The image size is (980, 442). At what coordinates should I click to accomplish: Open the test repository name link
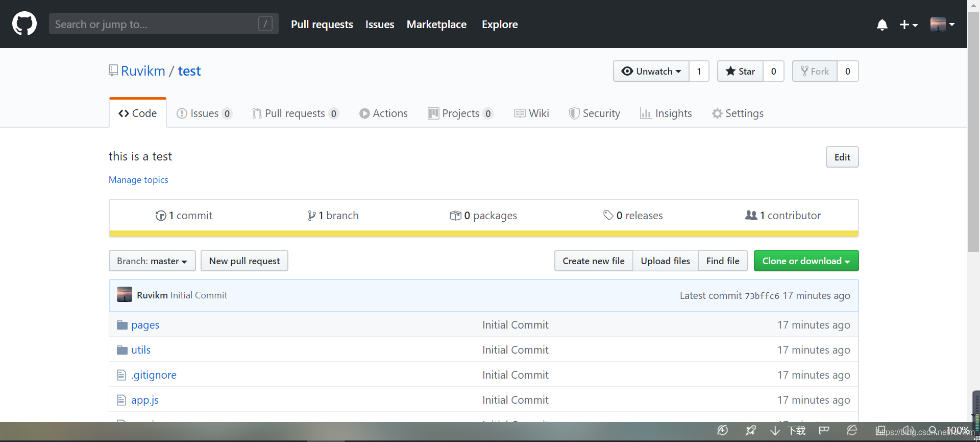click(189, 71)
